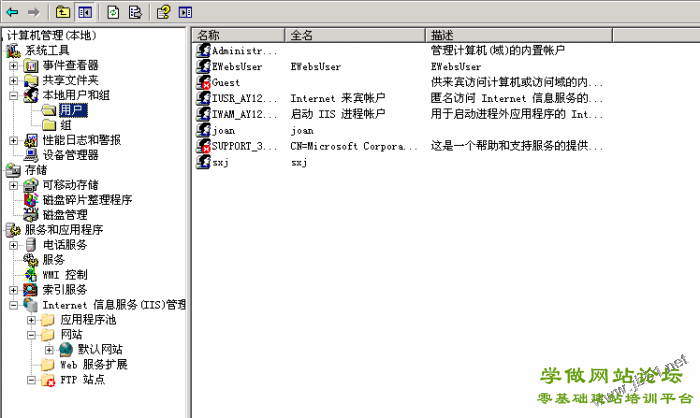This screenshot has width=700, height=418.
Task: Toggle the Show/Hide console tree icon
Action: [x=85, y=12]
